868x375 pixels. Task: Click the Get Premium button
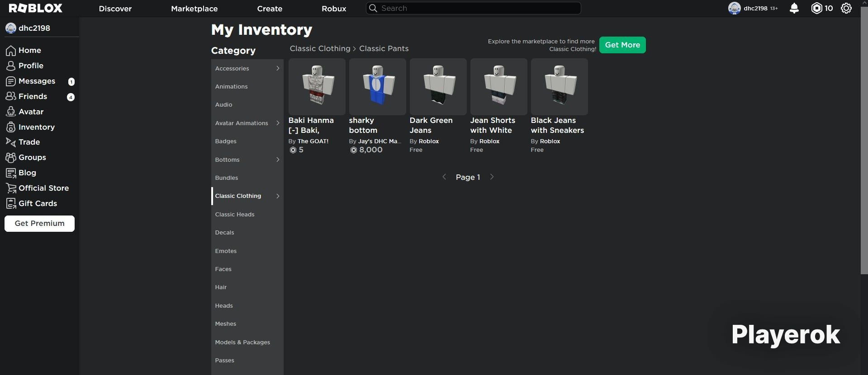click(39, 223)
